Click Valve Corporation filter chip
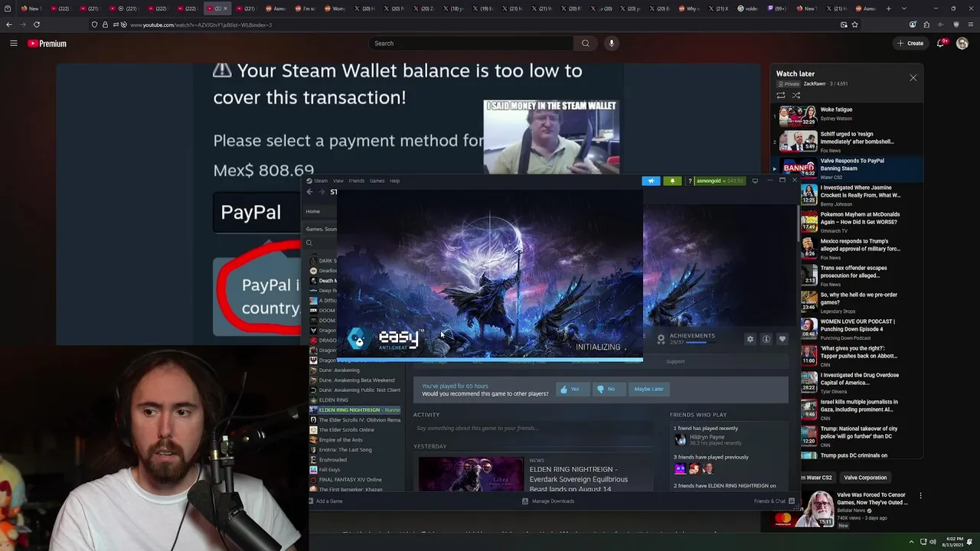Viewport: 980px width, 551px height. click(865, 478)
